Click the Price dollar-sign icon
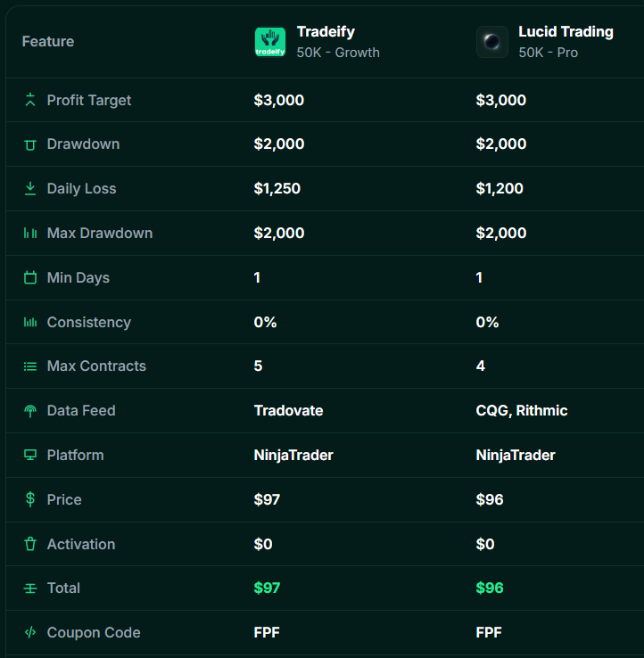 tap(30, 499)
